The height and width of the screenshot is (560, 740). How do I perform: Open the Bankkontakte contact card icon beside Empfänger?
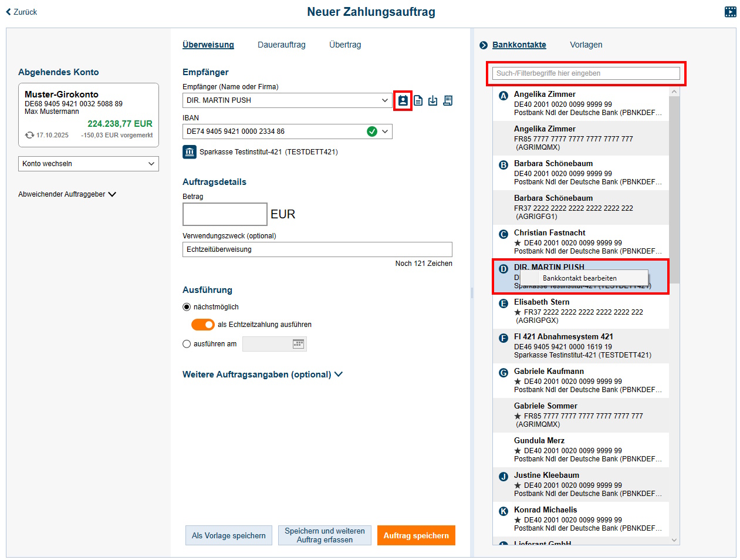point(403,100)
